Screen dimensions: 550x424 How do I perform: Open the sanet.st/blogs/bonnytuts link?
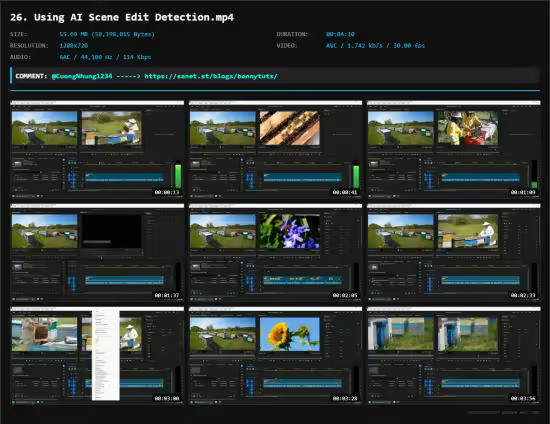pyautogui.click(x=211, y=76)
